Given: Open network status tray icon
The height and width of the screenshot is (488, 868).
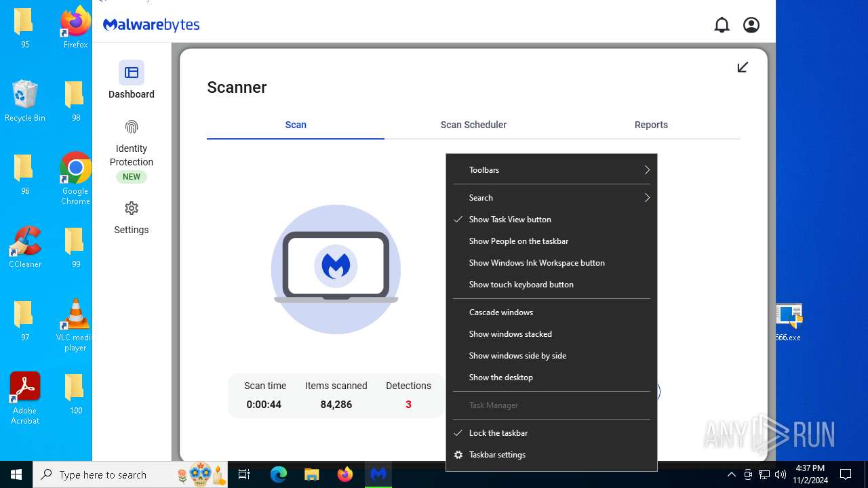Looking at the screenshot, I should [x=764, y=474].
